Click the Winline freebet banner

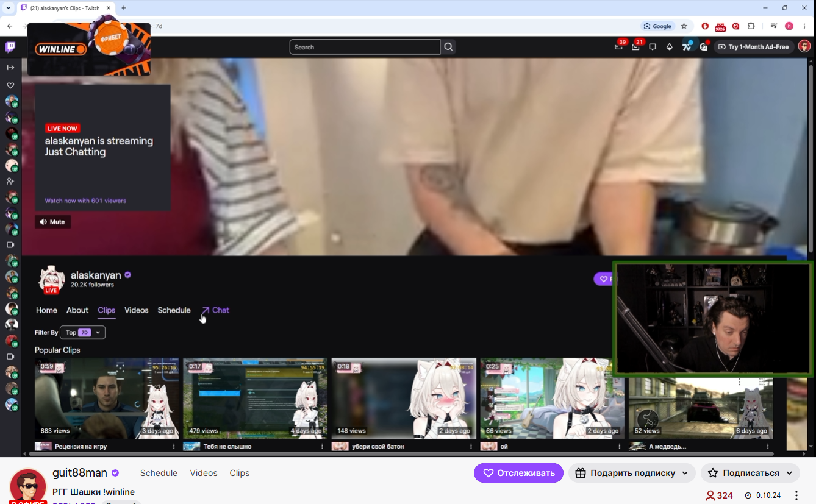click(x=89, y=49)
